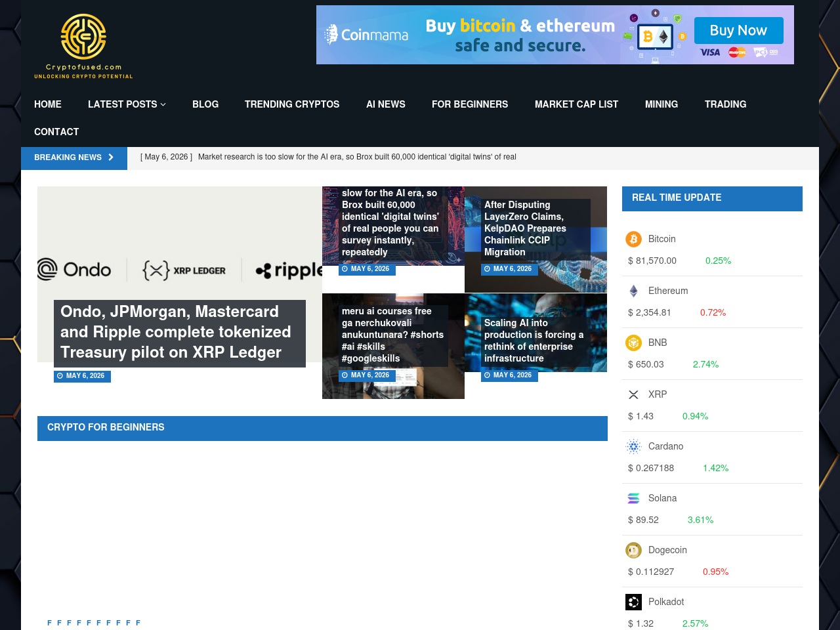The height and width of the screenshot is (630, 840).
Task: Open the Blog menu item
Action: [x=205, y=104]
